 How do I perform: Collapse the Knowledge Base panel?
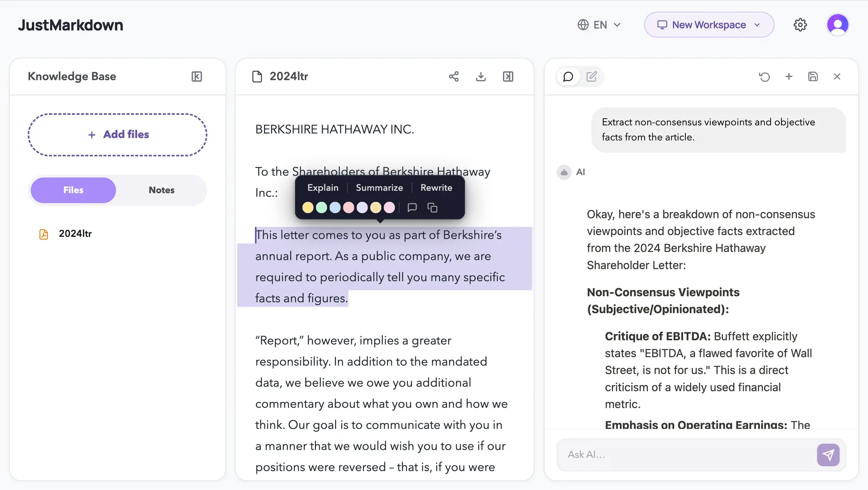(197, 76)
